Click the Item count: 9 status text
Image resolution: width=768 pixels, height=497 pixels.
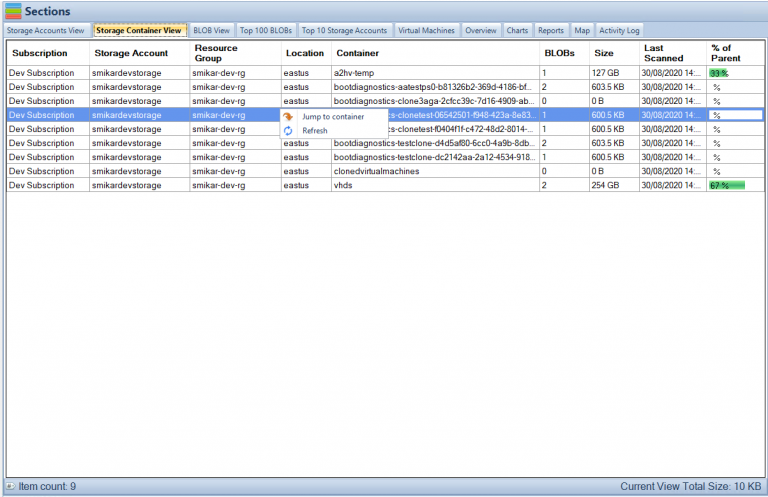47,486
